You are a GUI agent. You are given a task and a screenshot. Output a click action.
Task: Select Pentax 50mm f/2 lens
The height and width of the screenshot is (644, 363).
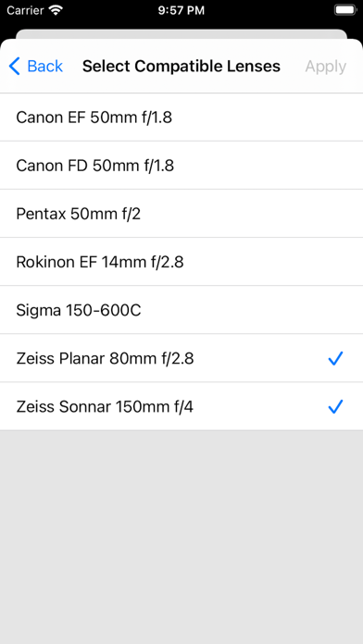pos(181,214)
